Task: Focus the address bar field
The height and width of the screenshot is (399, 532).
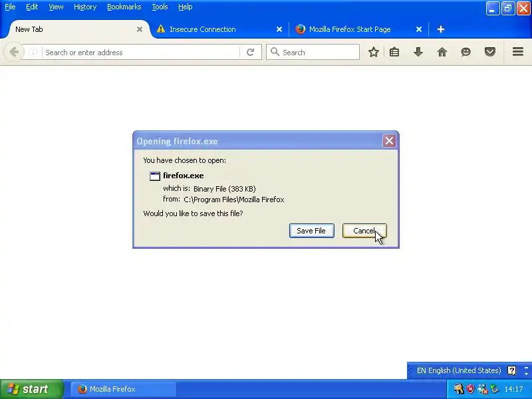Action: (141, 53)
